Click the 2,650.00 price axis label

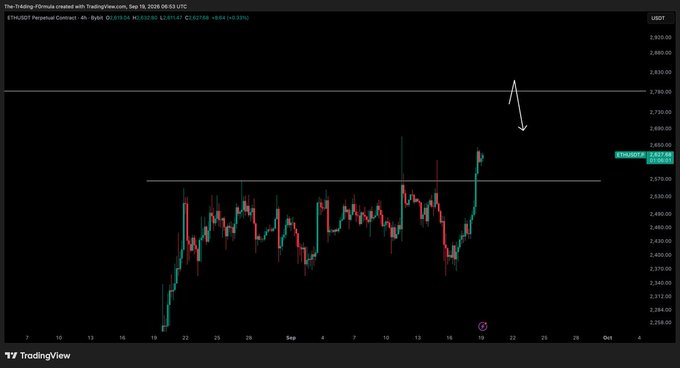coord(660,145)
